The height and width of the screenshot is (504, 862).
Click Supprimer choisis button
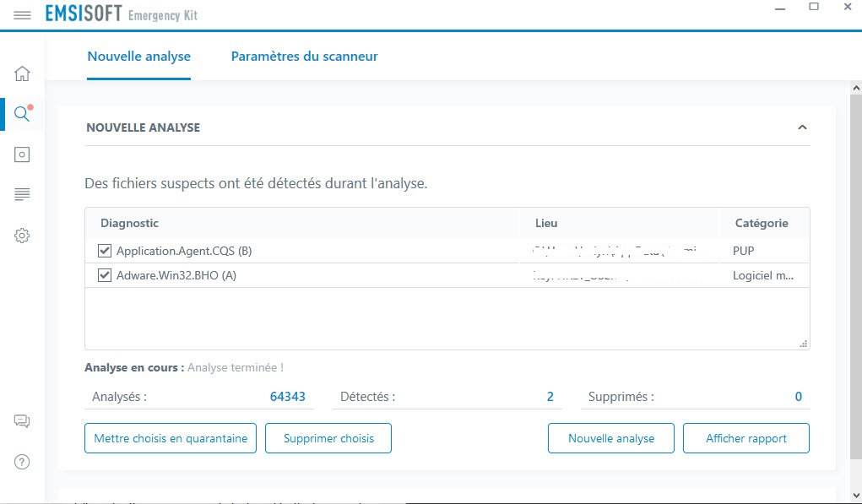point(328,438)
